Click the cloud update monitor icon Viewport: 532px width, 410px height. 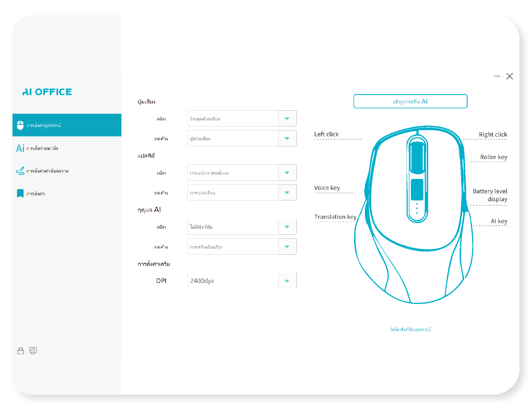pos(33,351)
